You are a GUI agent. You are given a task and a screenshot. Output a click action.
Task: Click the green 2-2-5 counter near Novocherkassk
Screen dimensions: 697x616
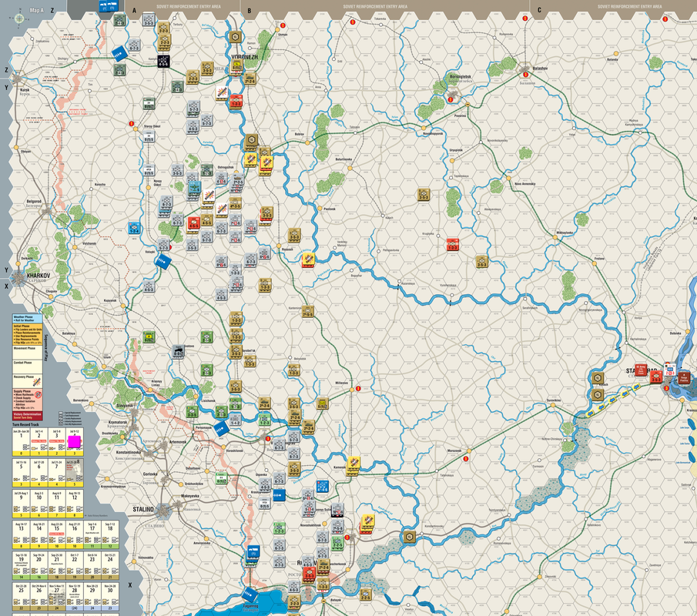337,542
